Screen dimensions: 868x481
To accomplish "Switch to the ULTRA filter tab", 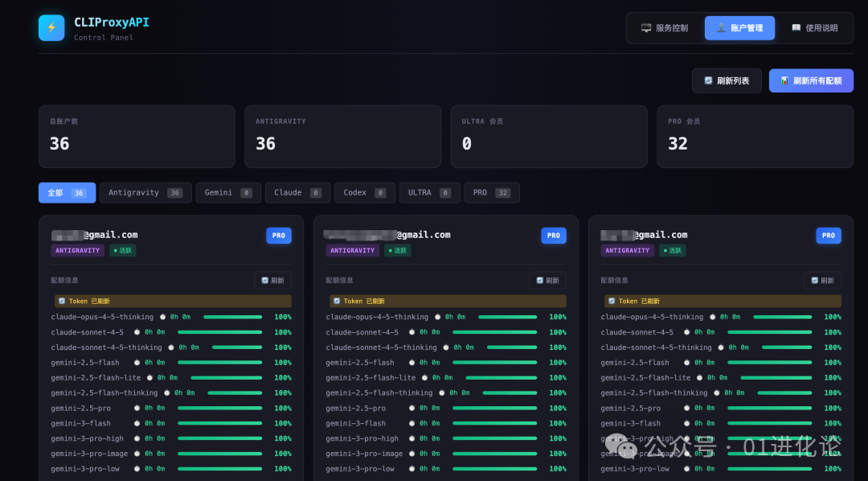I will coord(429,193).
